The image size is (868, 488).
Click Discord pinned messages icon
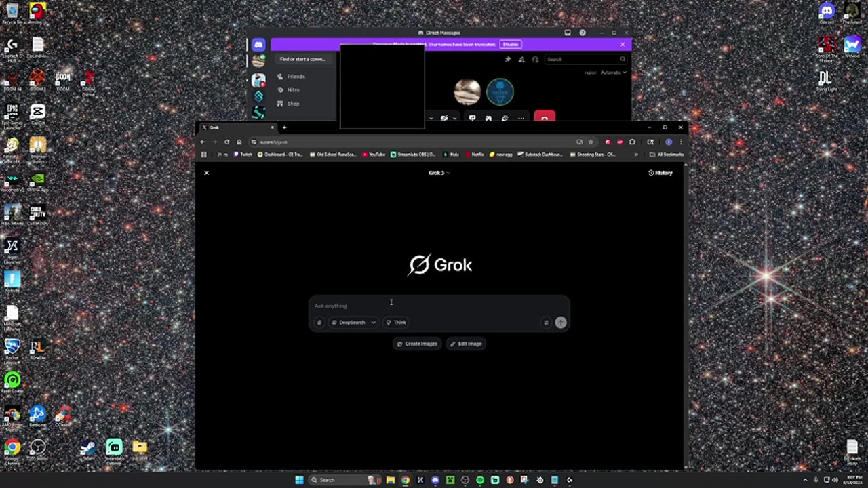tap(508, 60)
